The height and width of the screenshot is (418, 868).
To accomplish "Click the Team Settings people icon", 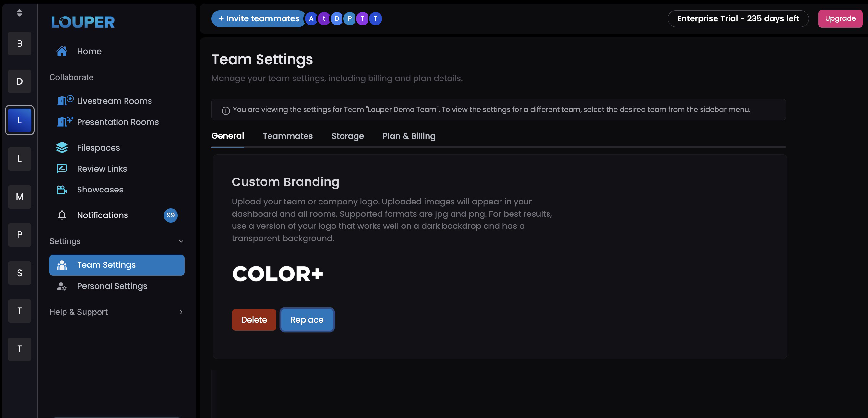I will click(62, 265).
